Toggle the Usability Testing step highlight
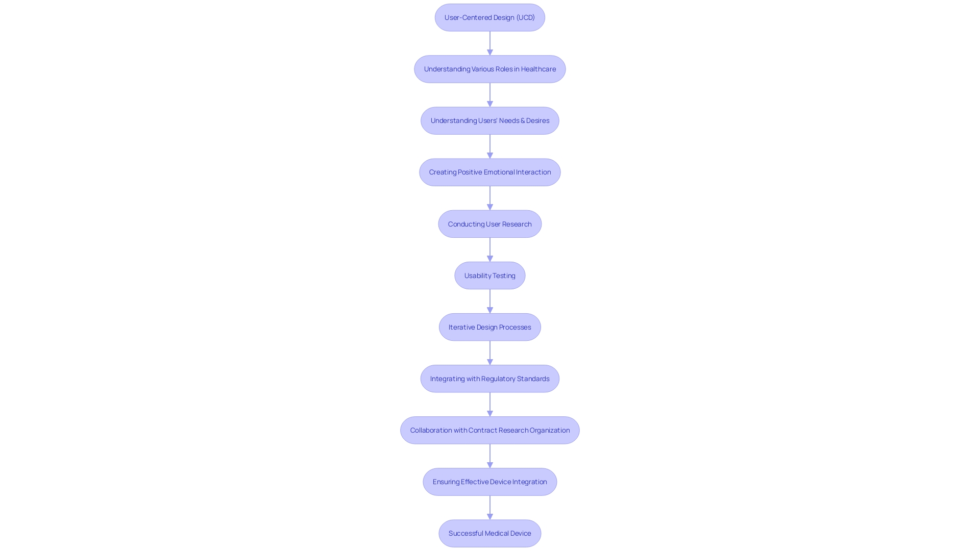The width and height of the screenshot is (980, 551). coord(490,275)
